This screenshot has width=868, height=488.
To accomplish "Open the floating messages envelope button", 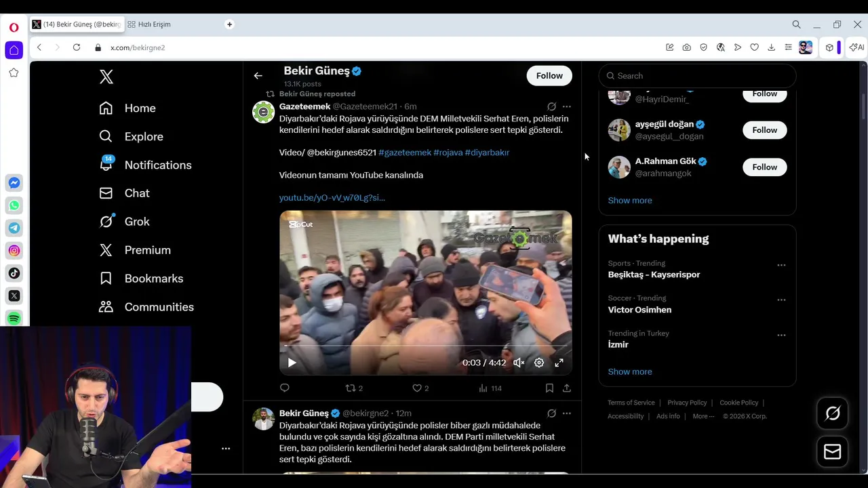I will point(832,452).
